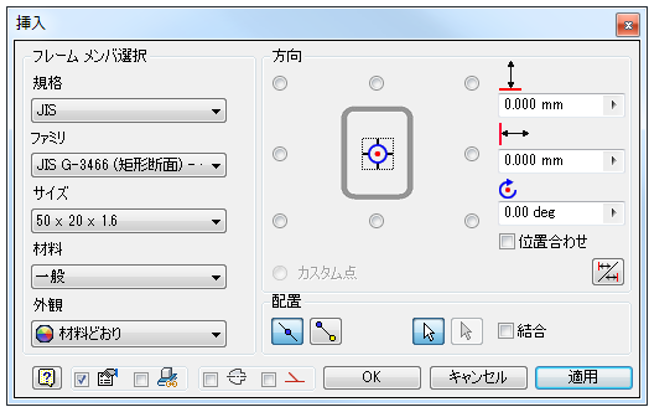Click the red angle line icon
The width and height of the screenshot is (651, 409).
[x=294, y=377]
